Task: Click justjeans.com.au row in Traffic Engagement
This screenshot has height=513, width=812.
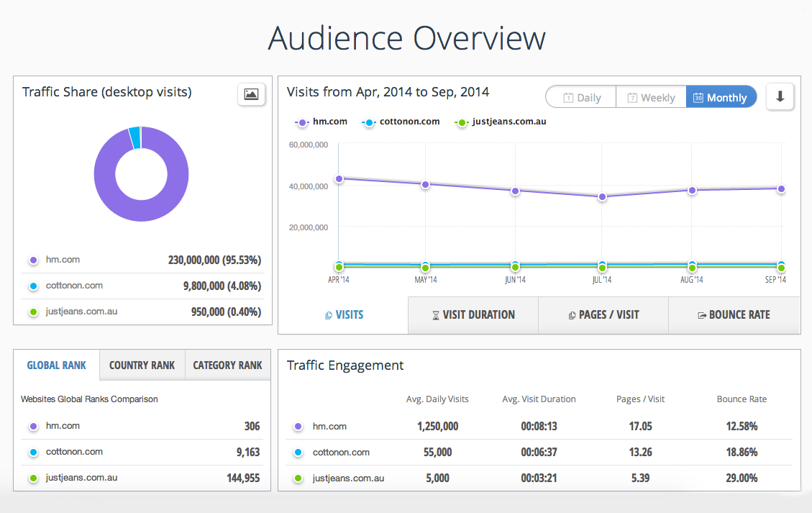Action: click(539, 478)
